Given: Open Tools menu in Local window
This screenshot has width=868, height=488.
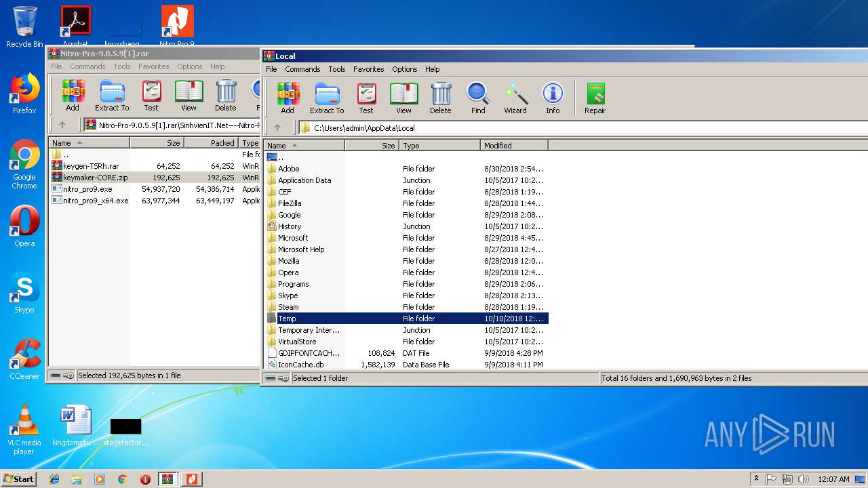Looking at the screenshot, I should [x=337, y=69].
